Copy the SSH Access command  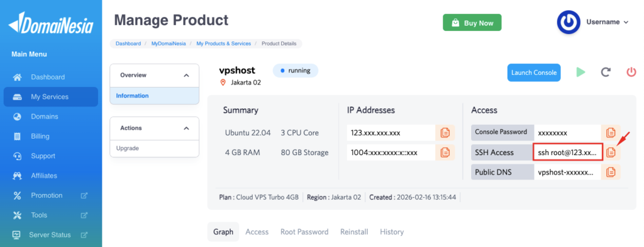pos(611,152)
